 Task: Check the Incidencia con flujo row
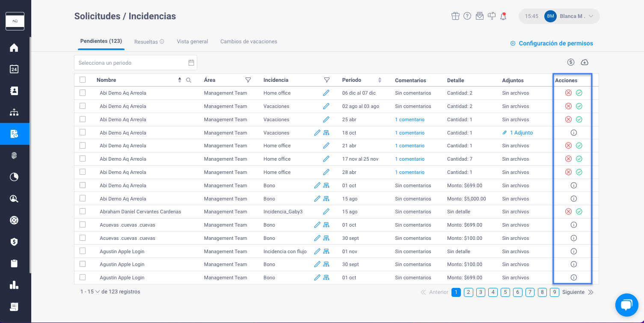[x=83, y=251]
